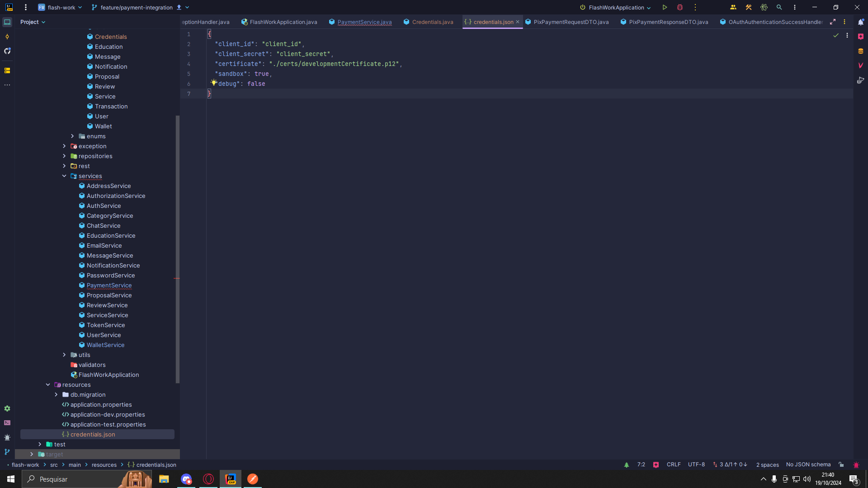The image size is (868, 488).
Task: Open the Services tool window icon
Action: (x=7, y=408)
